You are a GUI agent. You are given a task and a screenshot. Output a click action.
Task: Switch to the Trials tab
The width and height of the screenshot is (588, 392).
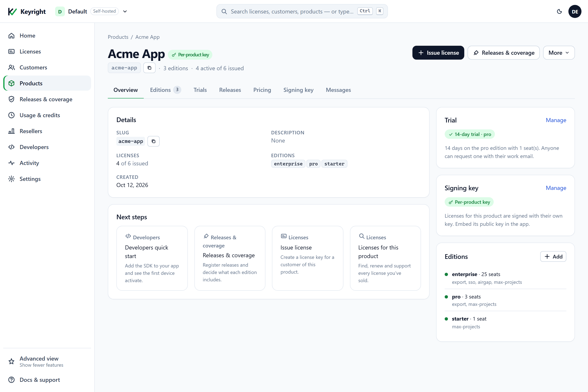(200, 90)
